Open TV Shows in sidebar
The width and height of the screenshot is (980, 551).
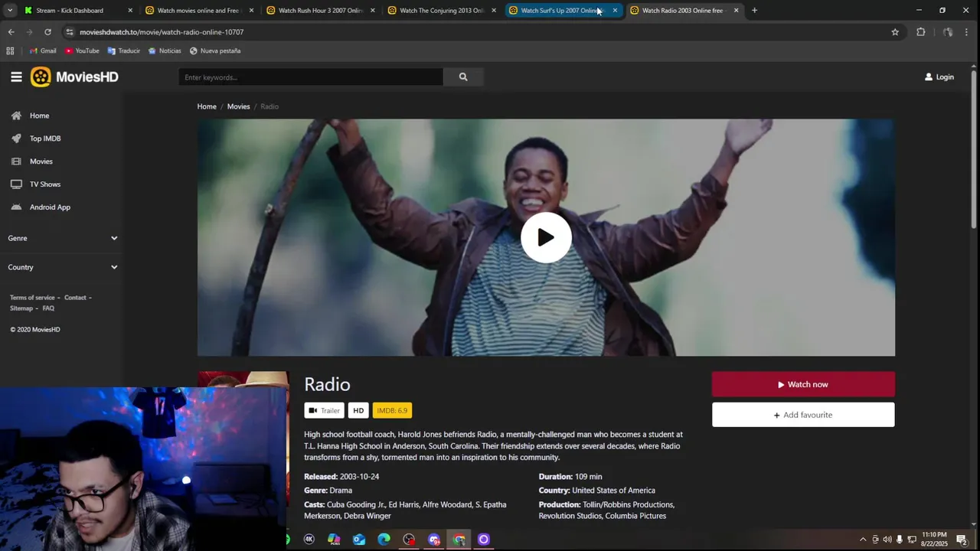pyautogui.click(x=44, y=184)
